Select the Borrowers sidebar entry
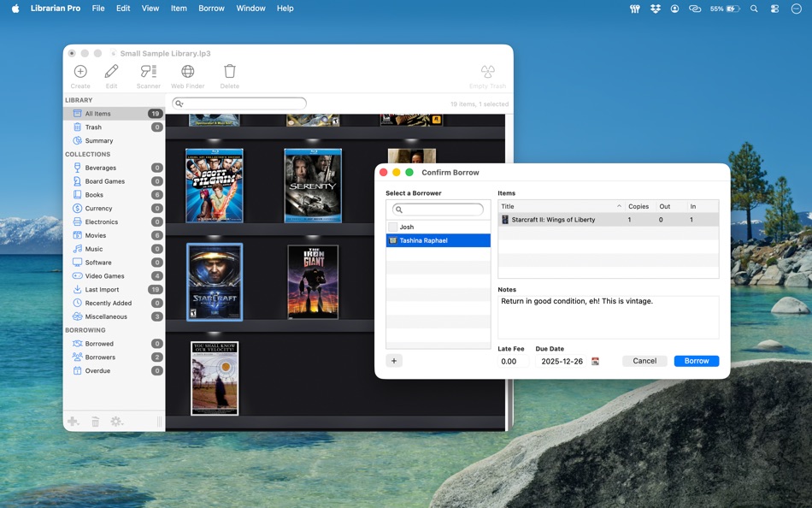This screenshot has width=812, height=508. coord(103,357)
